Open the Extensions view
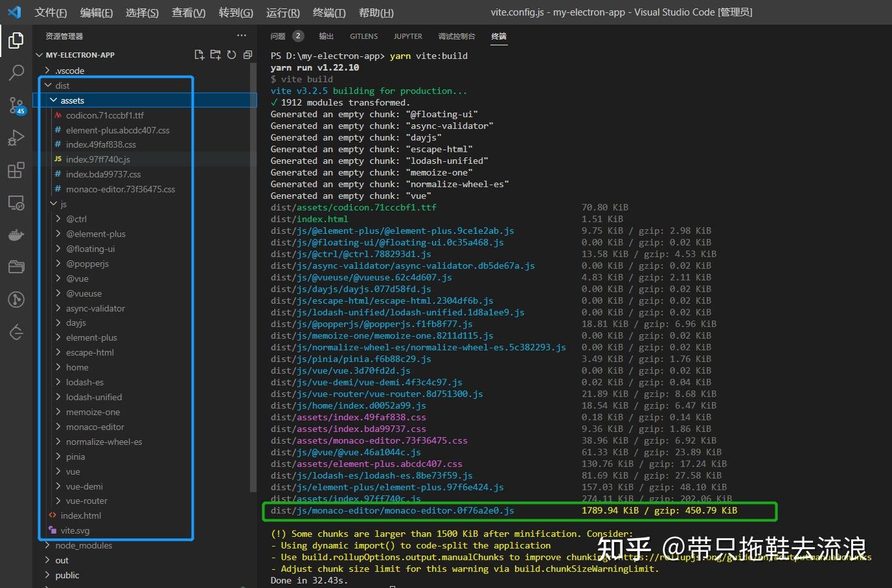The width and height of the screenshot is (892, 588). pos(16,170)
